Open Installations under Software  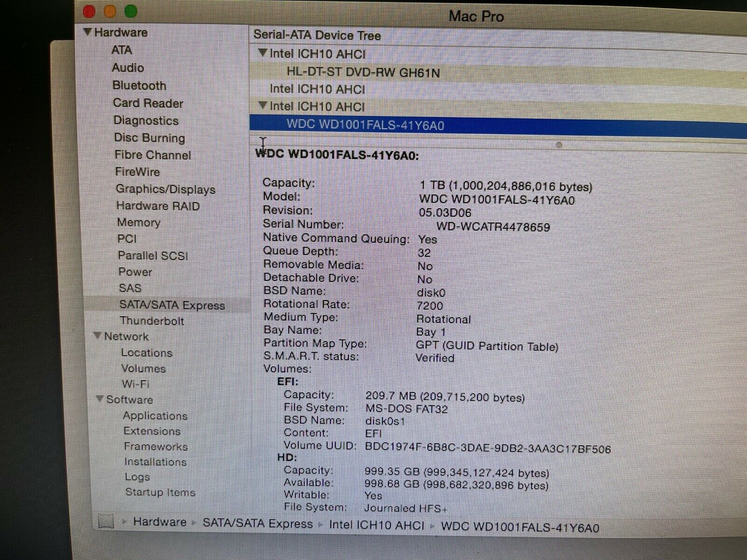(155, 462)
